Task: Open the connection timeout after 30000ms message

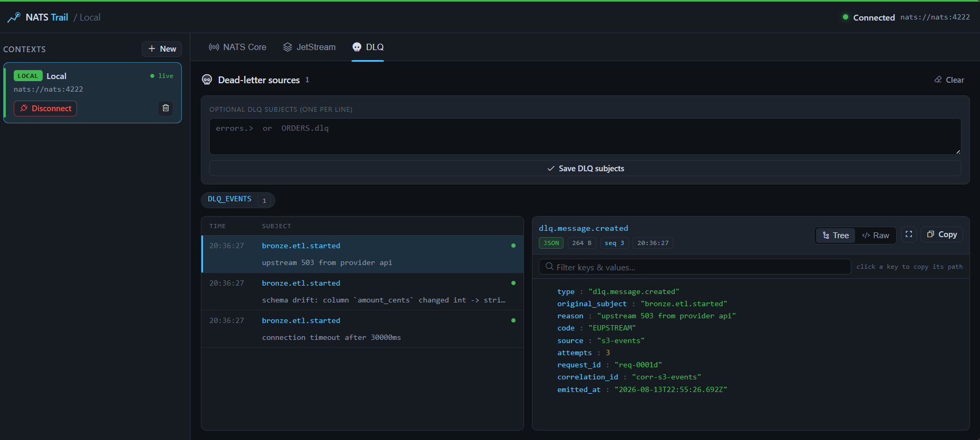Action: tap(363, 329)
